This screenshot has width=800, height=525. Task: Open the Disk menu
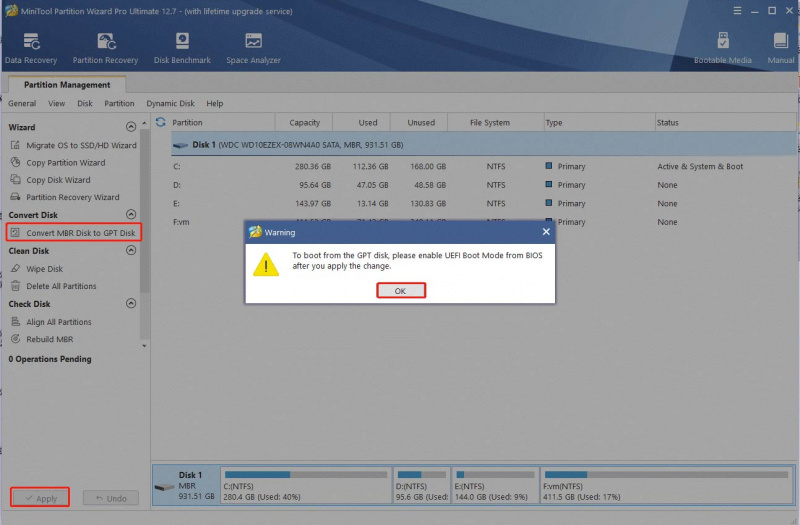85,103
